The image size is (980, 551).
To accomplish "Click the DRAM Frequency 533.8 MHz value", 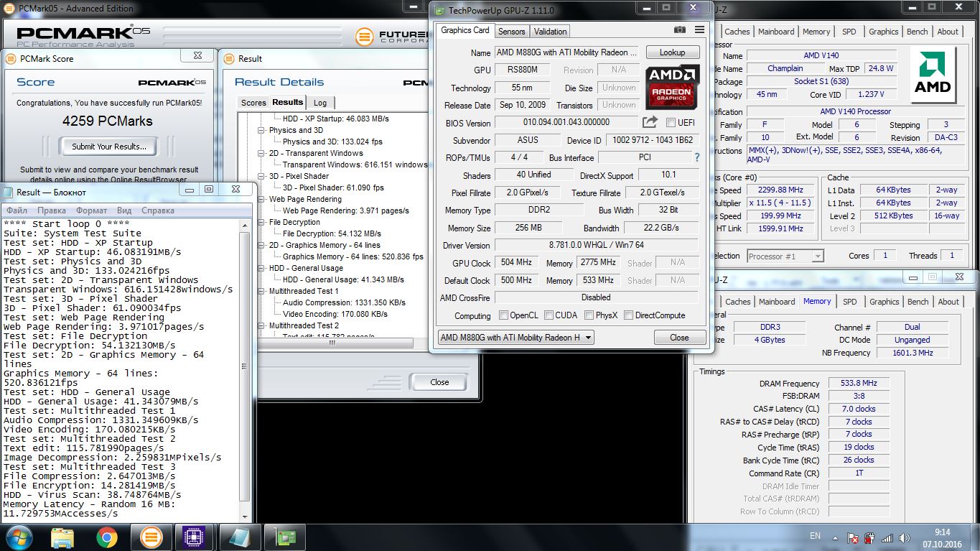I will tap(859, 384).
